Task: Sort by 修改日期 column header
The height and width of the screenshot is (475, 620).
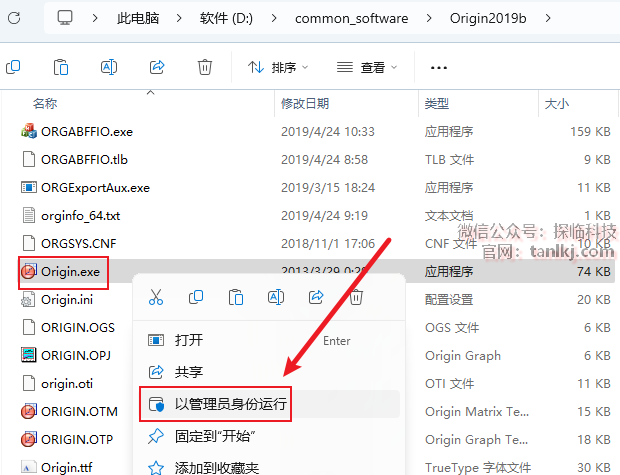Action: pos(305,104)
